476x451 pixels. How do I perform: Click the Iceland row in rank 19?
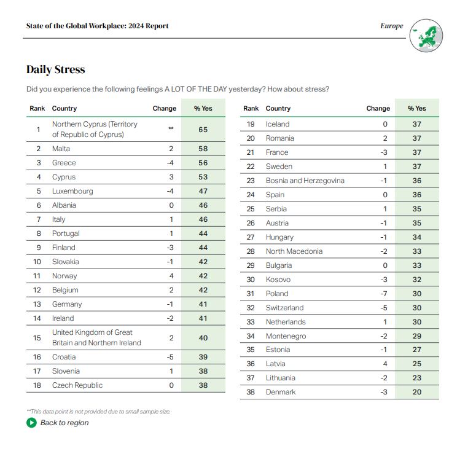278,124
